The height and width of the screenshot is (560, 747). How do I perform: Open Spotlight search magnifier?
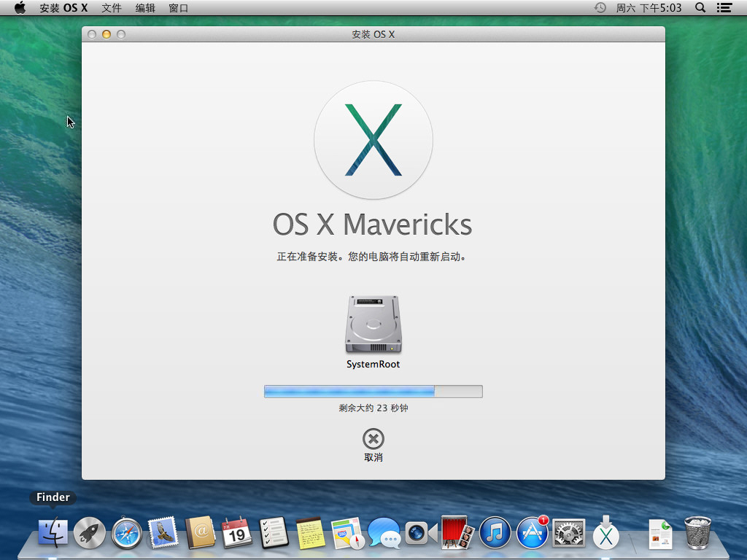pyautogui.click(x=700, y=7)
